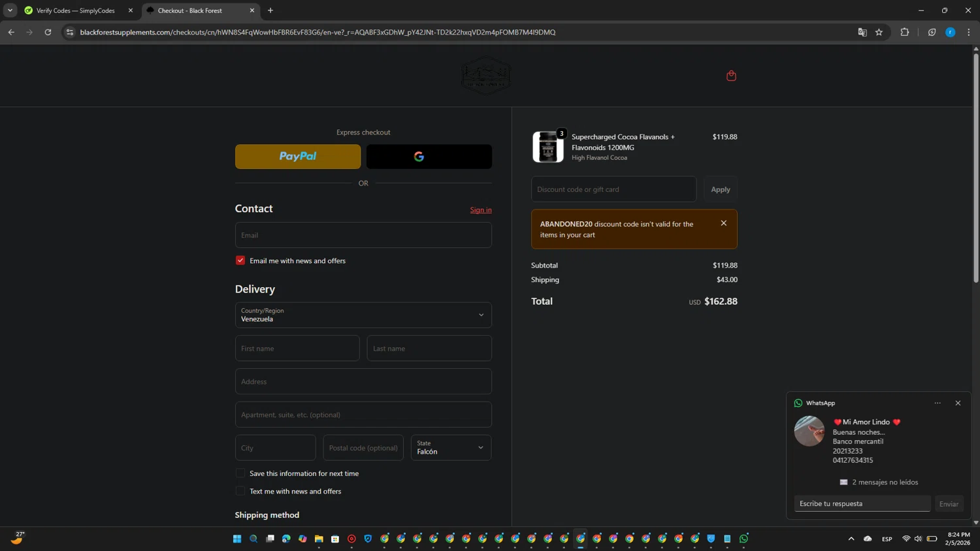
Task: Click the scrollbar down arrow
Action: (976, 522)
